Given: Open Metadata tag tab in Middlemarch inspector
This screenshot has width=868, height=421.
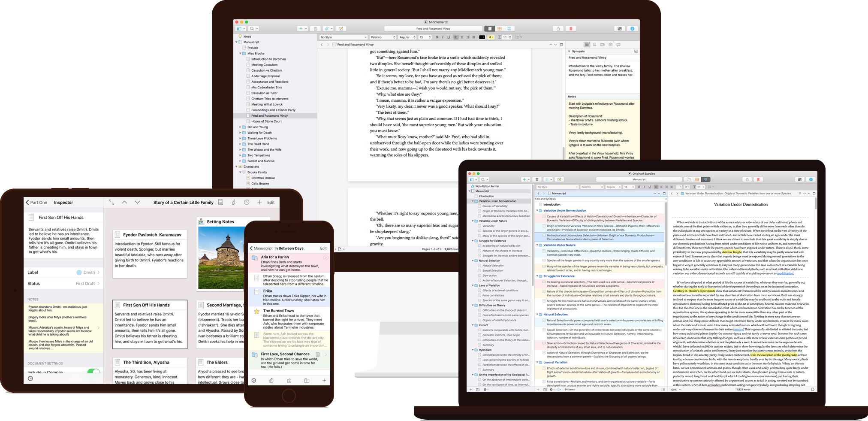Looking at the screenshot, I should (603, 45).
